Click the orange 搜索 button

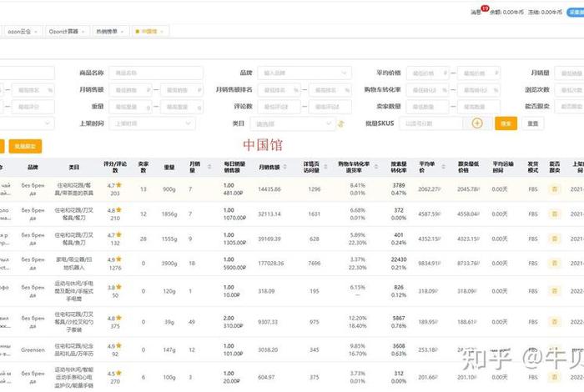[x=506, y=123]
